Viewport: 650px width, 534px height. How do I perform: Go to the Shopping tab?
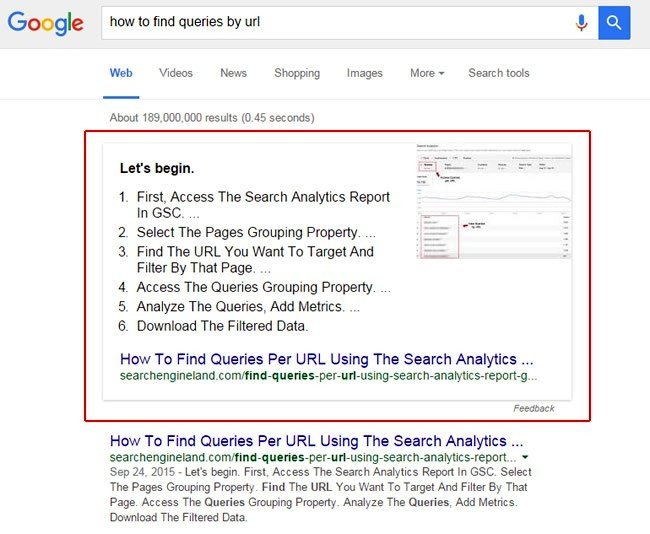point(297,73)
